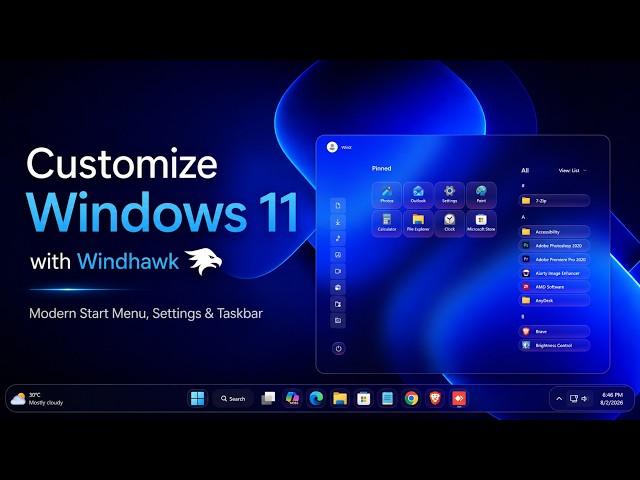Open the File Explorer pinned tile

point(418,223)
